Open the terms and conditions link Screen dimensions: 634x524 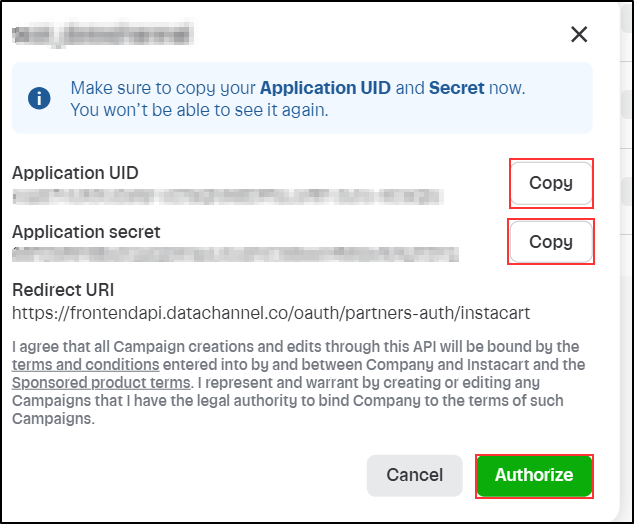coord(85,365)
